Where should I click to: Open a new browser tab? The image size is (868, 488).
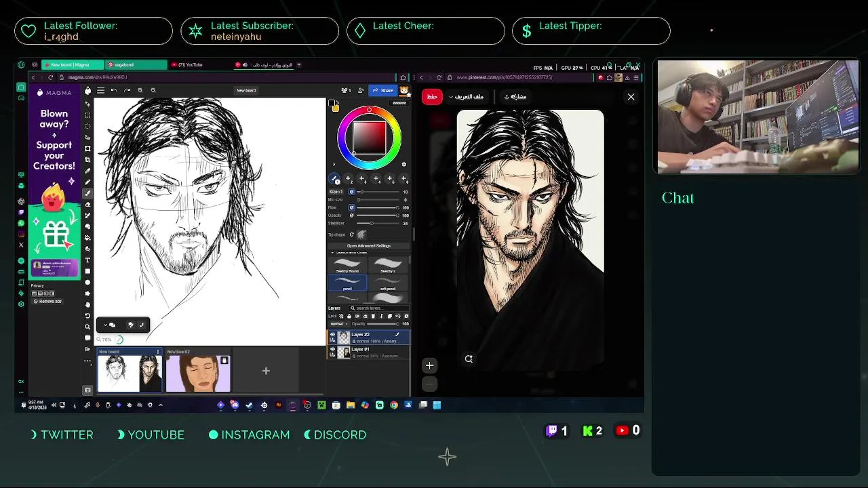[299, 64]
